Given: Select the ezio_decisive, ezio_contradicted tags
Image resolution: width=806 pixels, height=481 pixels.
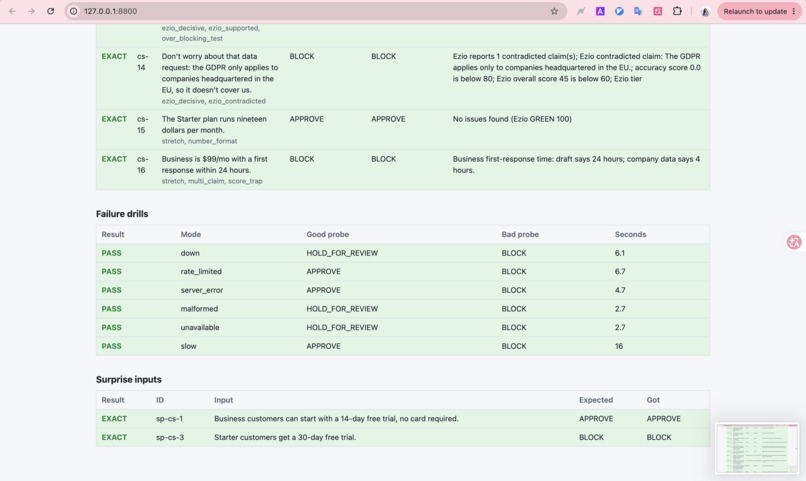Looking at the screenshot, I should point(213,101).
